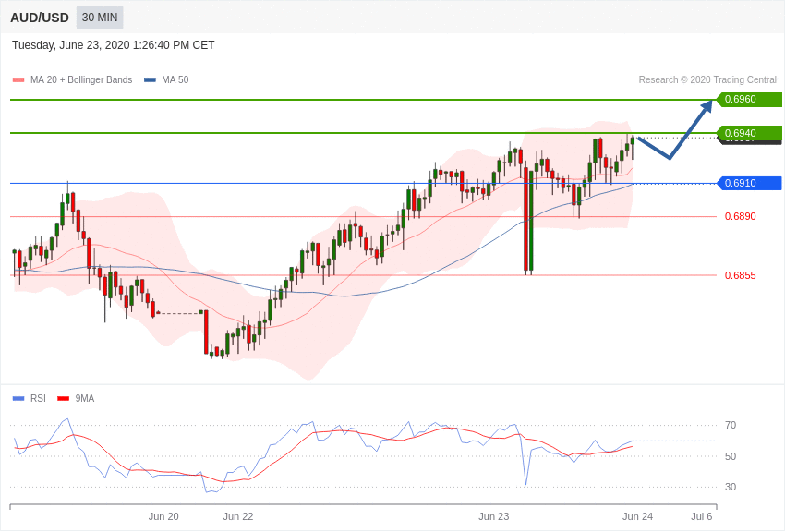Click the blue MA 50 legend swatch

pos(150,80)
